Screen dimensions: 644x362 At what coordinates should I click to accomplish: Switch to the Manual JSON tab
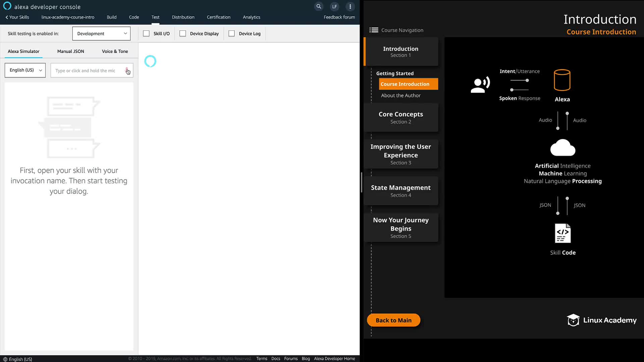tap(70, 51)
